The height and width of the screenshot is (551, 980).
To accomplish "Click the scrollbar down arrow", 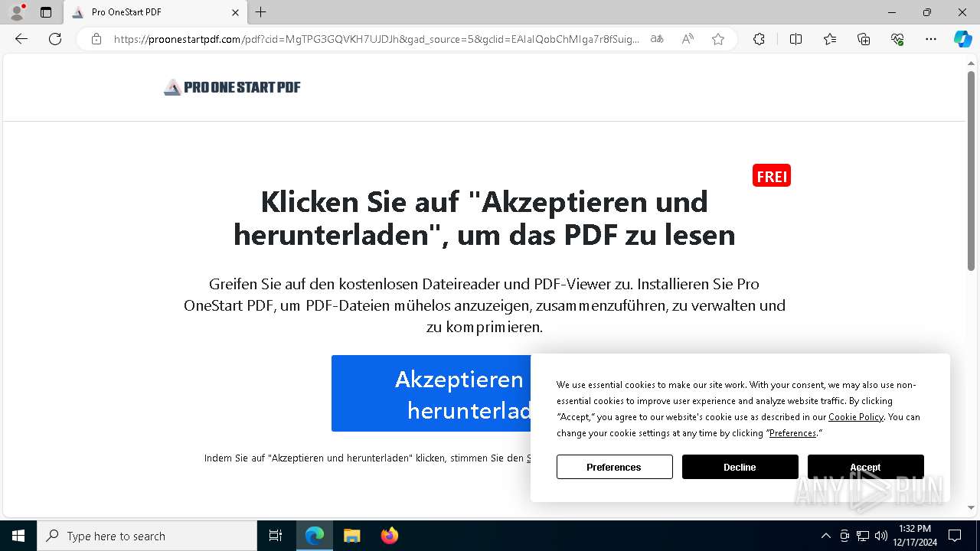I will click(x=971, y=507).
